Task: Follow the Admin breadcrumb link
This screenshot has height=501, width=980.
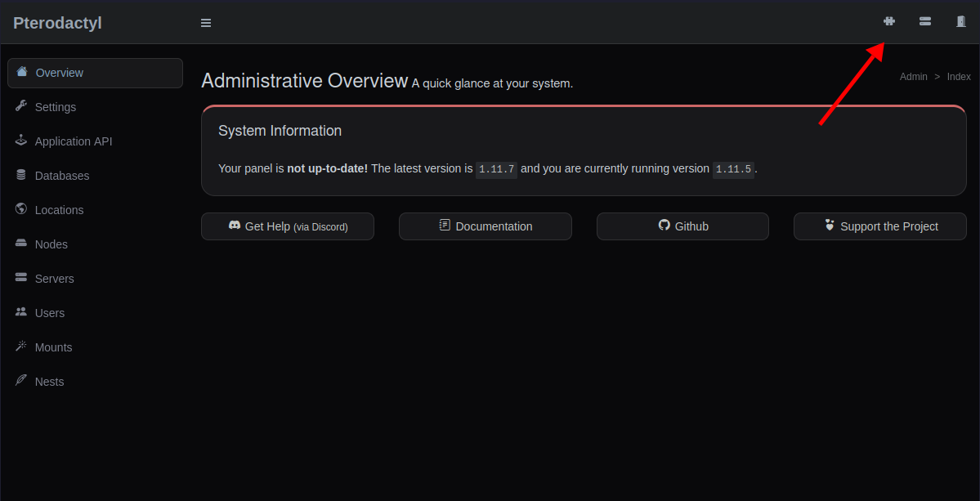Action: pos(914,77)
